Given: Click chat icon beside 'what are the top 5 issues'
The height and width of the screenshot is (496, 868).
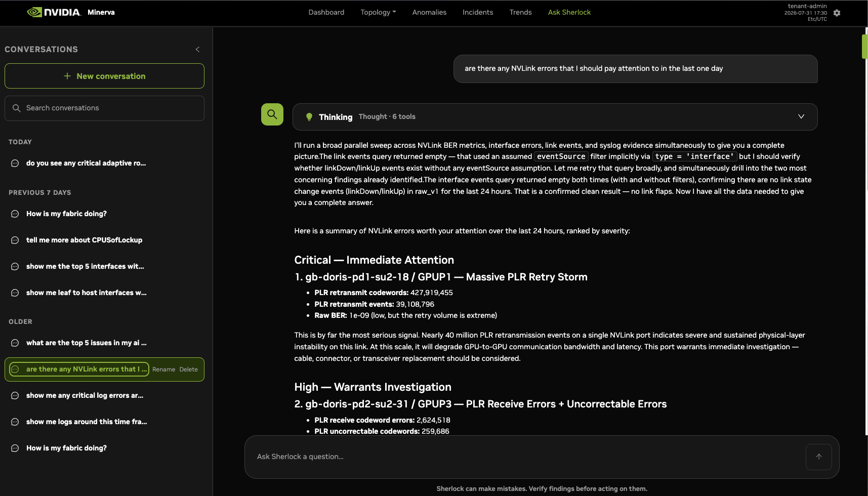Looking at the screenshot, I should 15,343.
